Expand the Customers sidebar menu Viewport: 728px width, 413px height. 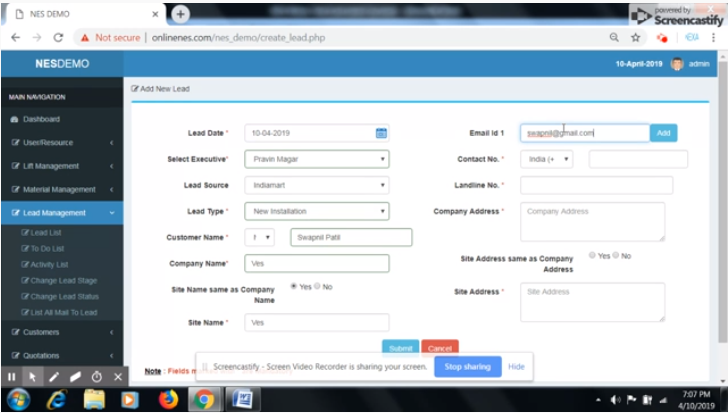click(60, 331)
